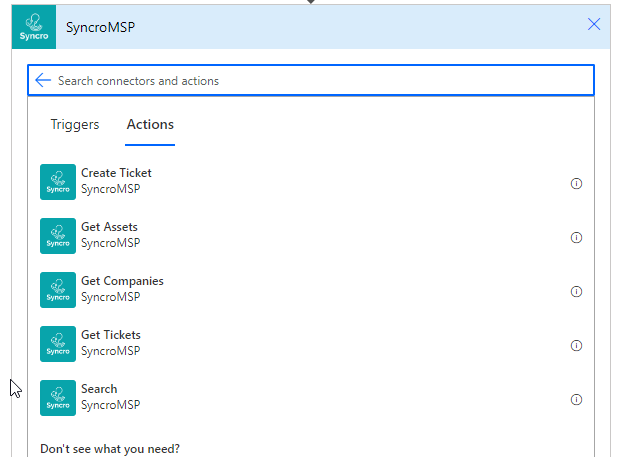This screenshot has width=621, height=457.
Task: Click the Syncro icon beside Get Companies
Action: [x=58, y=289]
